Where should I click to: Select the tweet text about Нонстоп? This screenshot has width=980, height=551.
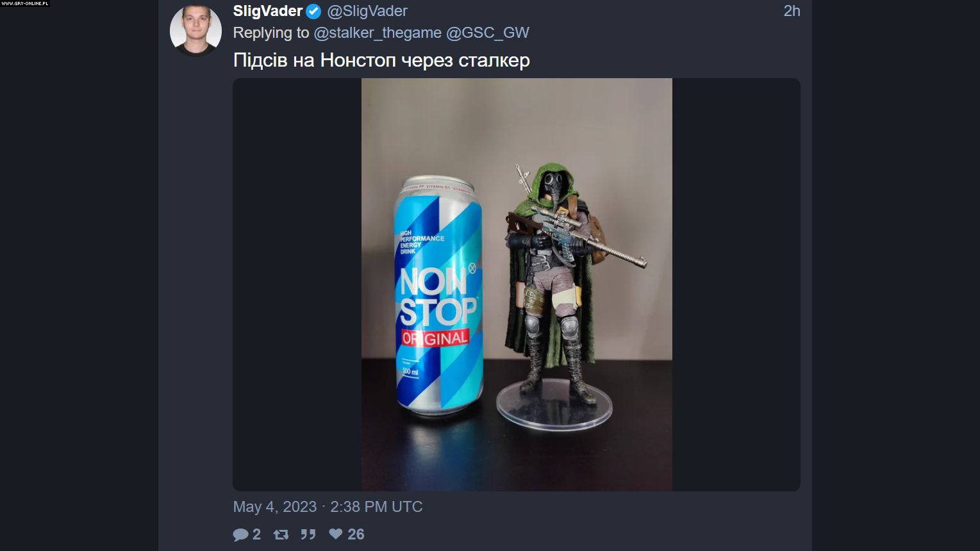point(381,60)
